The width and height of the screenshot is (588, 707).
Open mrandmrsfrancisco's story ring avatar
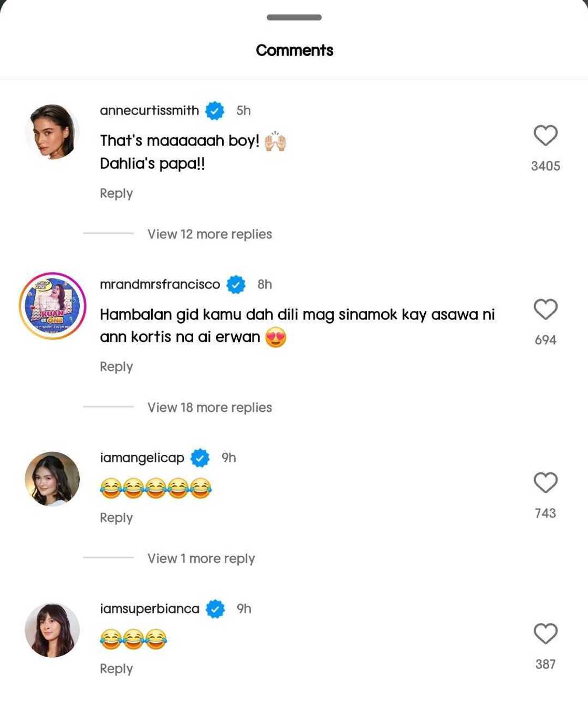coord(52,306)
